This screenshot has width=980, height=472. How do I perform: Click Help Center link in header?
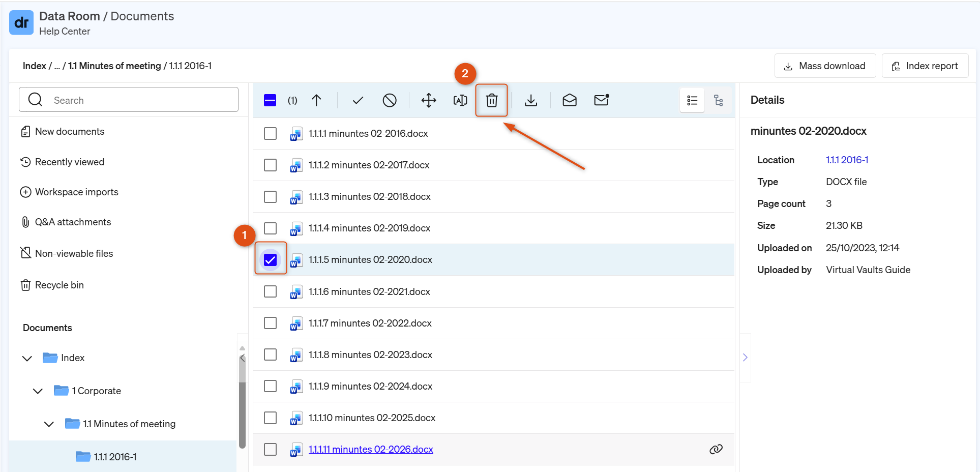click(x=65, y=31)
